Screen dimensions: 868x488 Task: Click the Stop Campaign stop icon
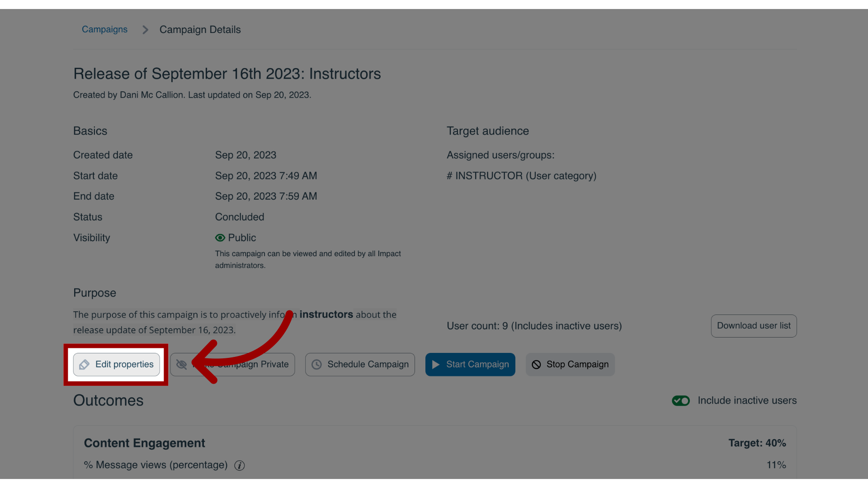(x=537, y=364)
